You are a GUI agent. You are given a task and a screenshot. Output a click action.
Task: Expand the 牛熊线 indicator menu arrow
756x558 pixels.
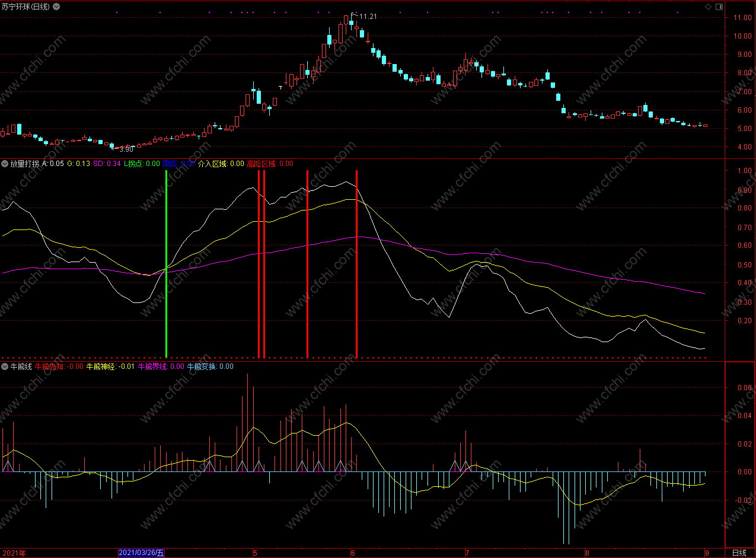coord(5,366)
